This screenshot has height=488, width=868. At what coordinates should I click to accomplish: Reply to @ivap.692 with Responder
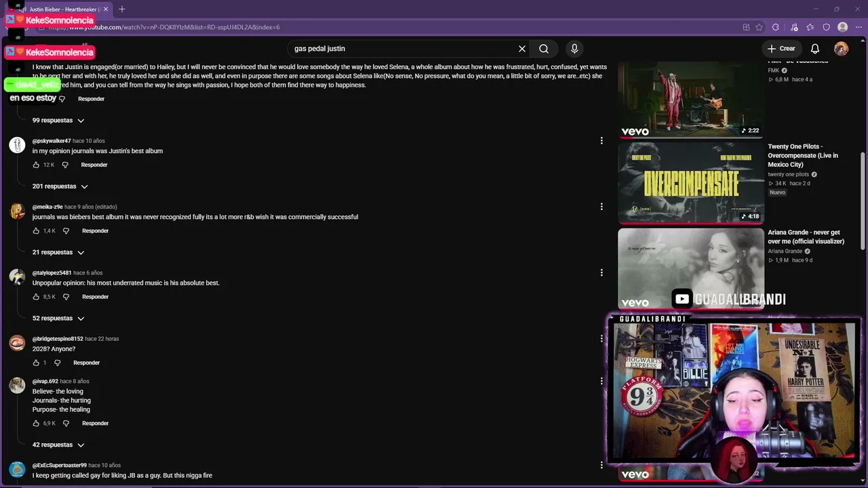tap(95, 424)
